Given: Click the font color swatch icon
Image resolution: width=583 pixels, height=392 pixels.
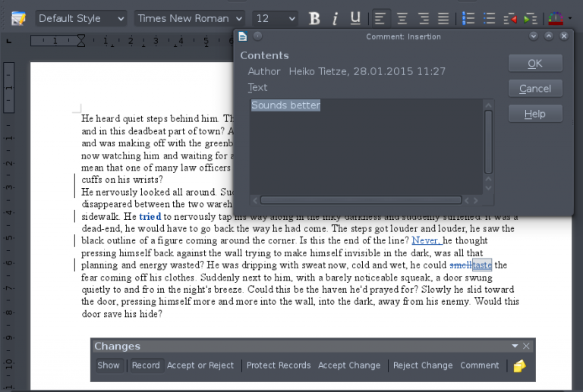Looking at the screenshot, I should tap(556, 18).
